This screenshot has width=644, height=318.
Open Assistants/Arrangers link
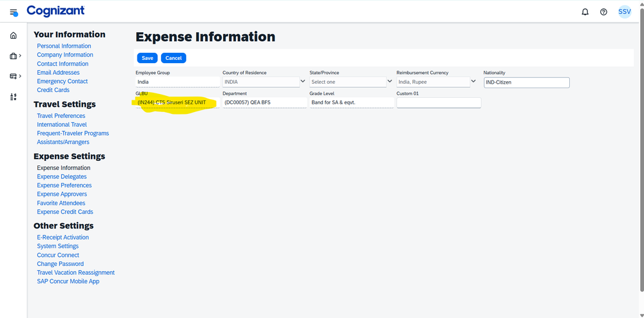[63, 142]
